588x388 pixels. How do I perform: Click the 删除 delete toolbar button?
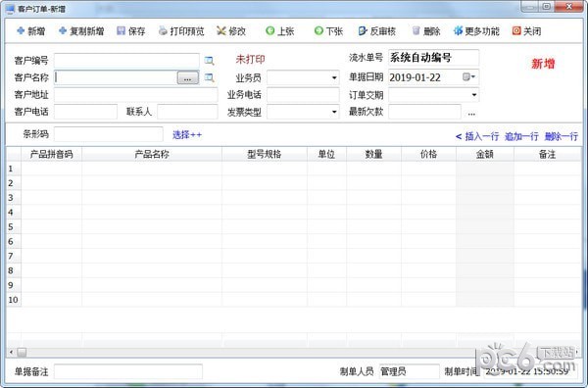tap(426, 31)
